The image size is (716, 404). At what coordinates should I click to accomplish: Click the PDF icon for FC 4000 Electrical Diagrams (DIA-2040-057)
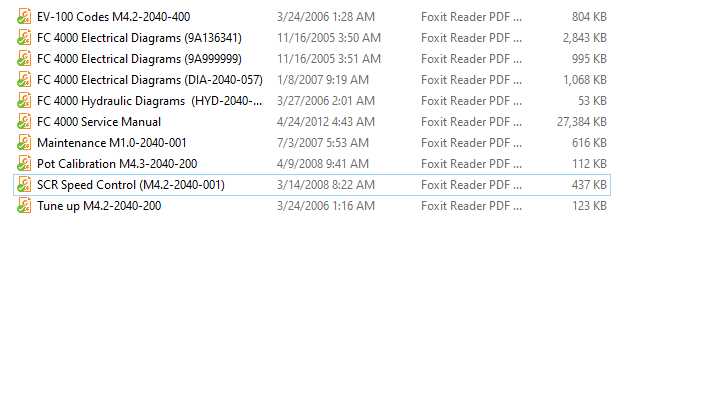(24, 80)
